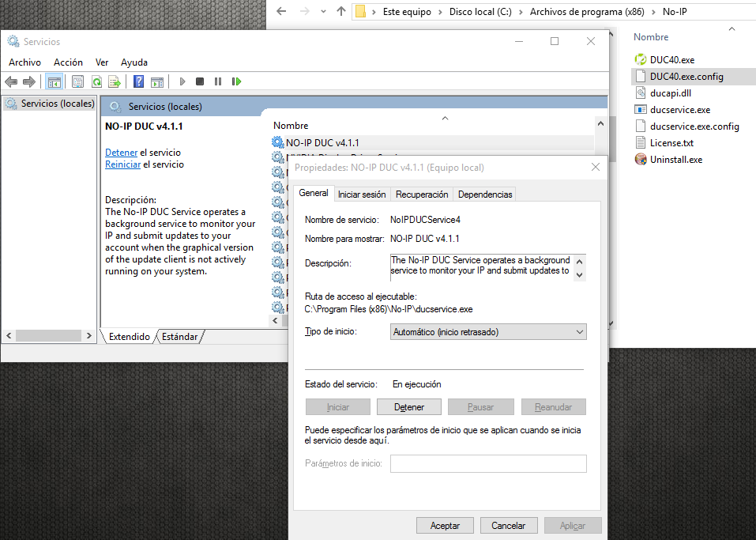Viewport: 756px width, 540px height.
Task: Click the Servicios (locales) tree node
Action: point(51,104)
